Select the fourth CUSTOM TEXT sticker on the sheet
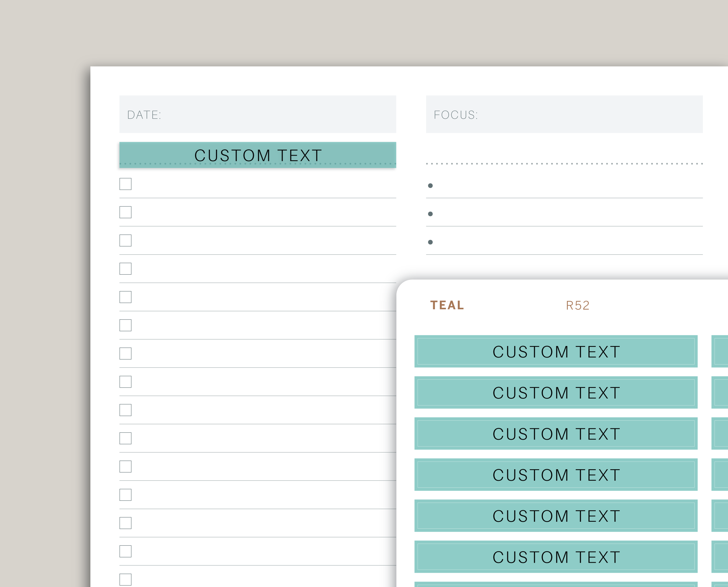Image resolution: width=728 pixels, height=587 pixels. pos(556,474)
